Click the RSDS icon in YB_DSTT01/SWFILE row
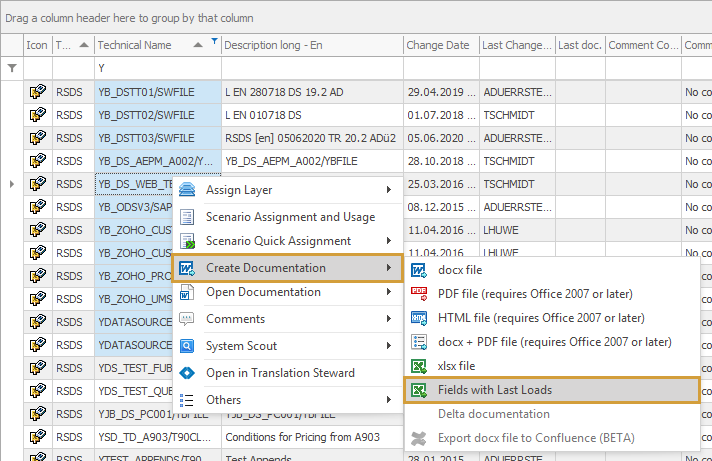 click(38, 92)
